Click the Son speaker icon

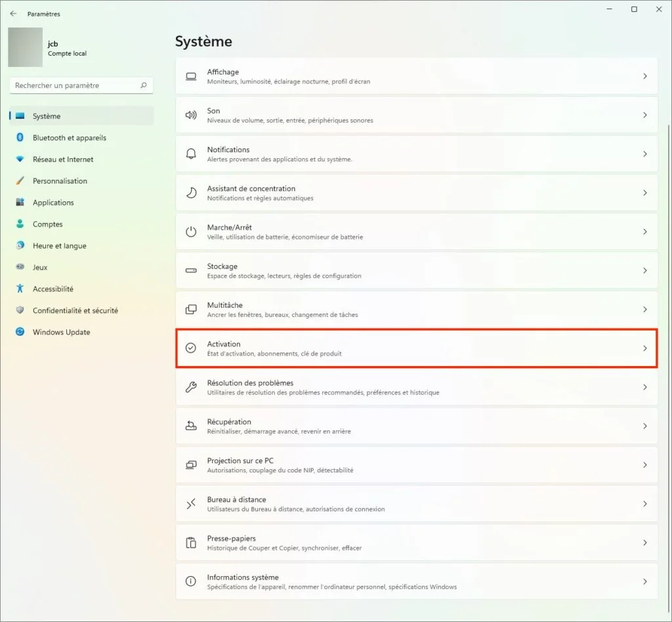[x=191, y=115]
